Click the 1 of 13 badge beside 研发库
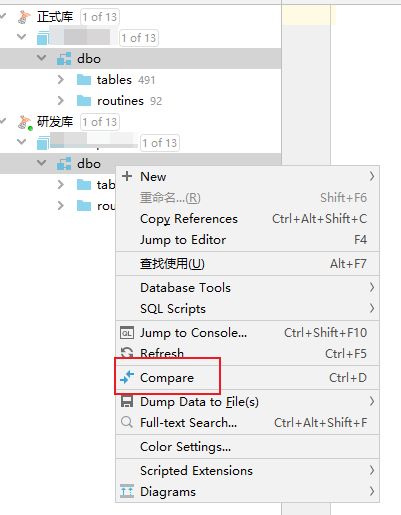The image size is (401, 515). point(100,122)
